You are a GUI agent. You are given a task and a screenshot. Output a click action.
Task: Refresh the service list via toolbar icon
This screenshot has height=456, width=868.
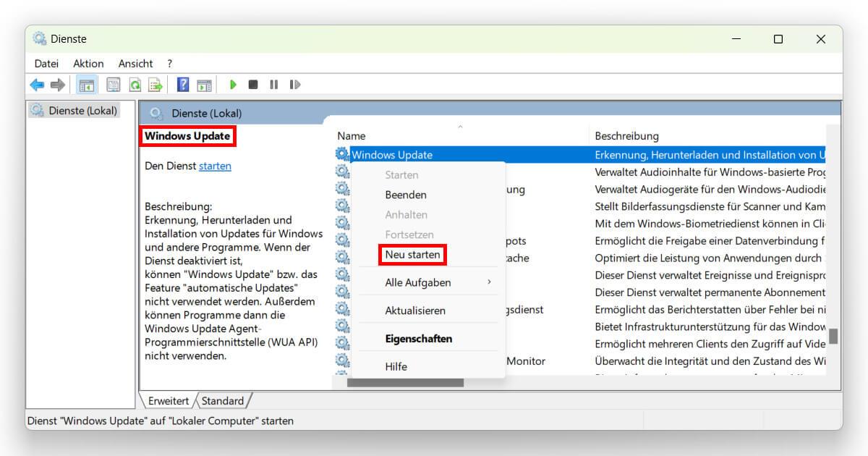(x=135, y=85)
